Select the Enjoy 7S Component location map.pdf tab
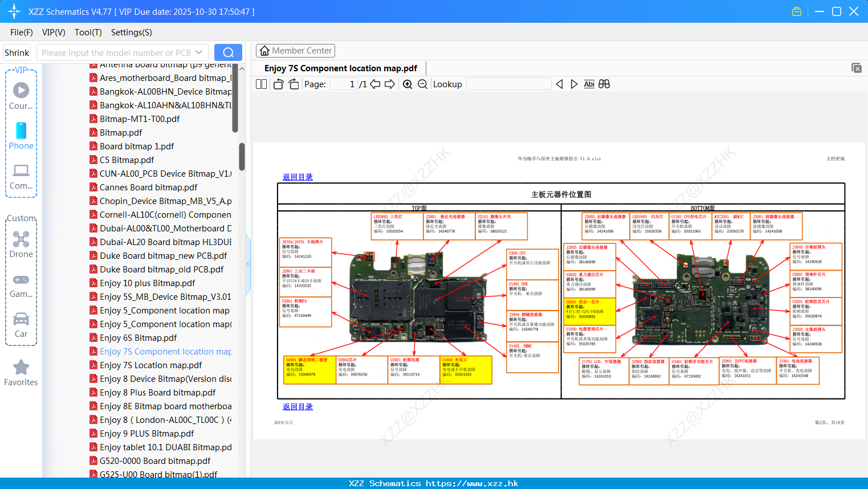Image resolution: width=868 pixels, height=489 pixels. [x=340, y=68]
